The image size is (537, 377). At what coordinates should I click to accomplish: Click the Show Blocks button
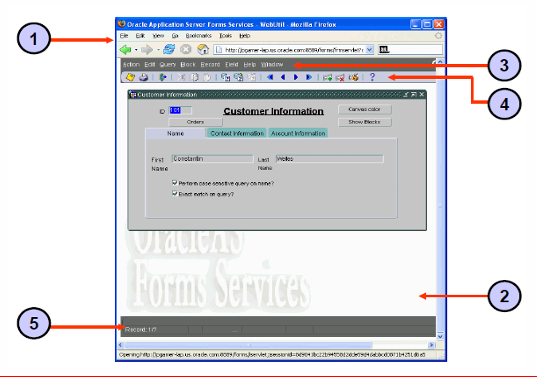(364, 122)
